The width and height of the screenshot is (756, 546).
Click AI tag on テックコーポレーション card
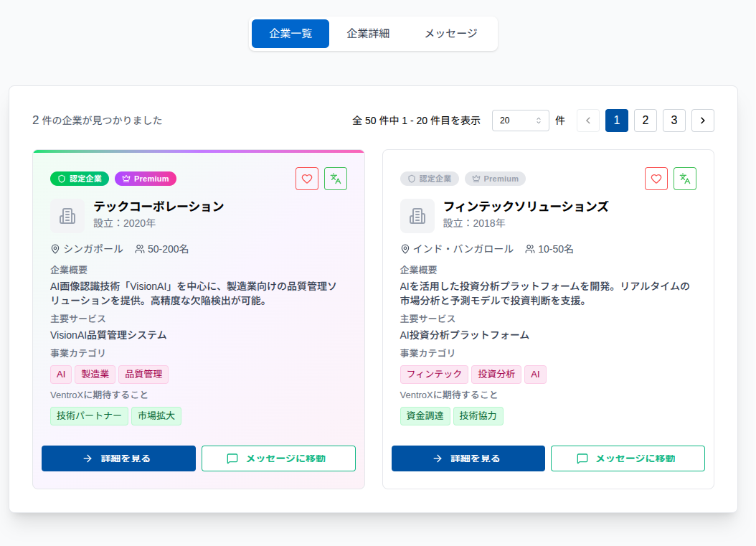click(61, 375)
